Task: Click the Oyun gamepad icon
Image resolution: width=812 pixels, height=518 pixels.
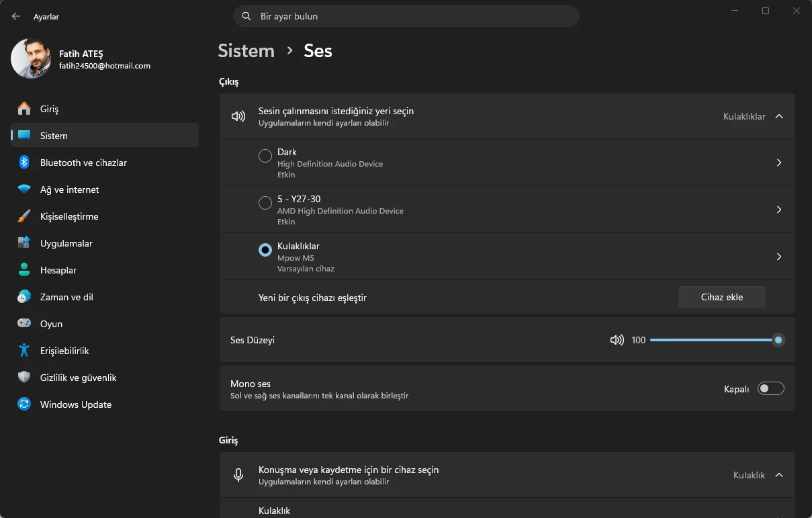Action: (x=24, y=324)
